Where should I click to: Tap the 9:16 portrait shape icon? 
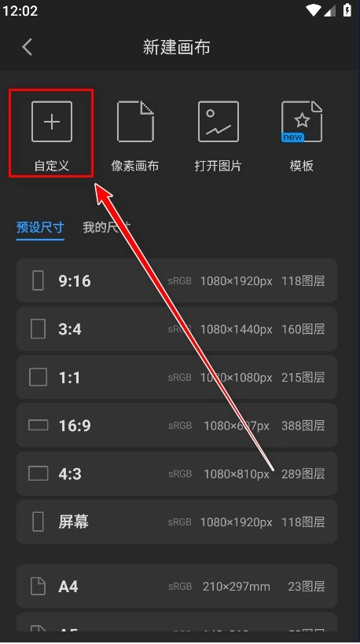coord(39,281)
